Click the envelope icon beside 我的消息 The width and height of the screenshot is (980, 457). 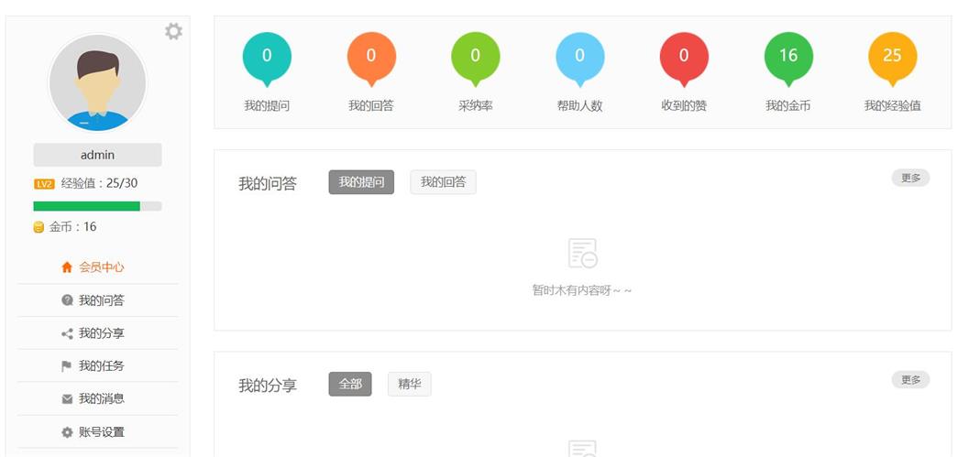point(67,399)
